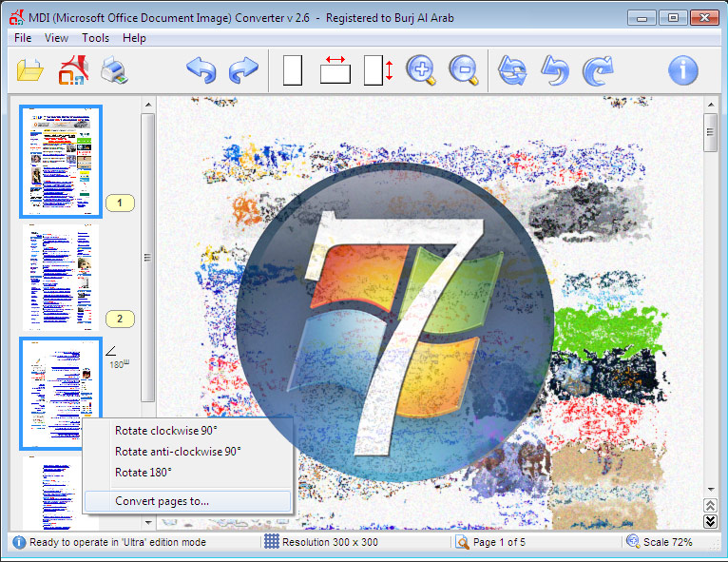The height and width of the screenshot is (562, 728).
Task: Click 'Page 1 of 5' status text
Action: coord(499,542)
